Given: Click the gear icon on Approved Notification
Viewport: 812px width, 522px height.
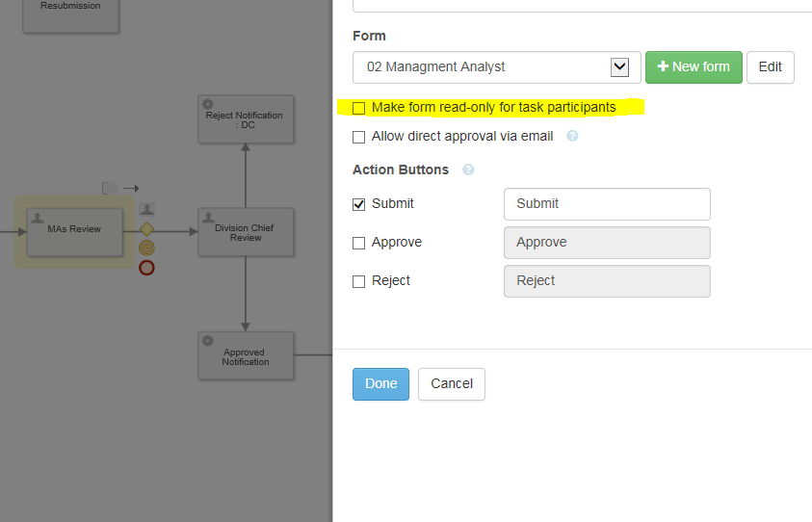Looking at the screenshot, I should pos(207,340).
